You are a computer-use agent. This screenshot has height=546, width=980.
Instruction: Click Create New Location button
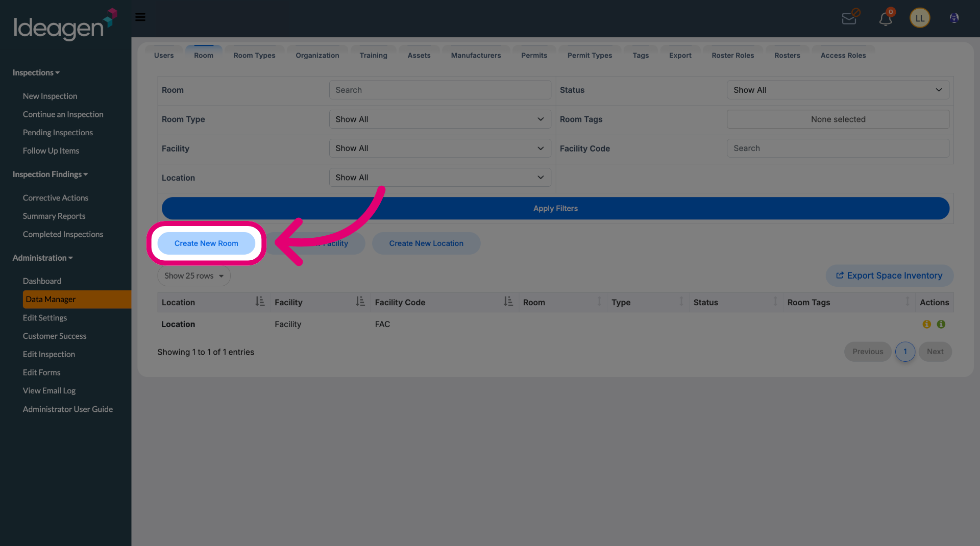click(x=426, y=243)
